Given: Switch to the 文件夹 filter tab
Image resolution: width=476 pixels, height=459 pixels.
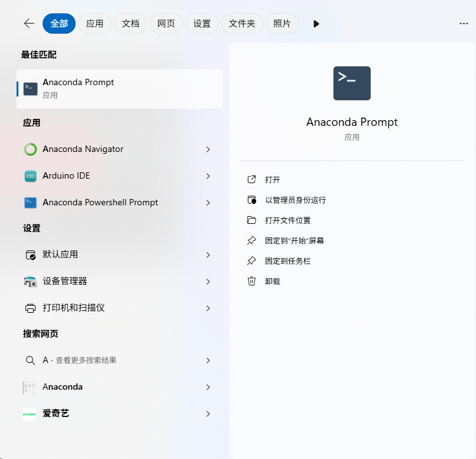Looking at the screenshot, I should (x=242, y=24).
